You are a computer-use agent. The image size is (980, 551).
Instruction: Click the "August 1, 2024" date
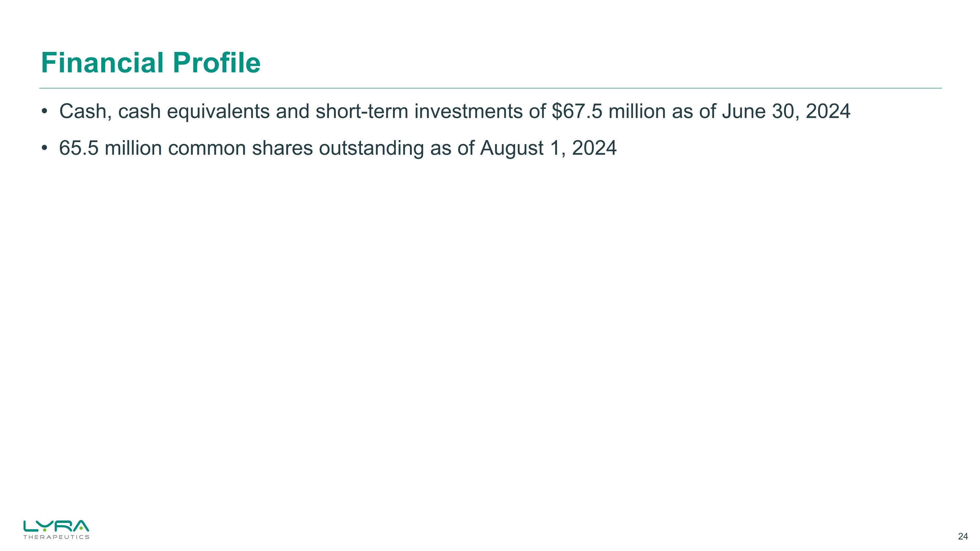pos(548,148)
